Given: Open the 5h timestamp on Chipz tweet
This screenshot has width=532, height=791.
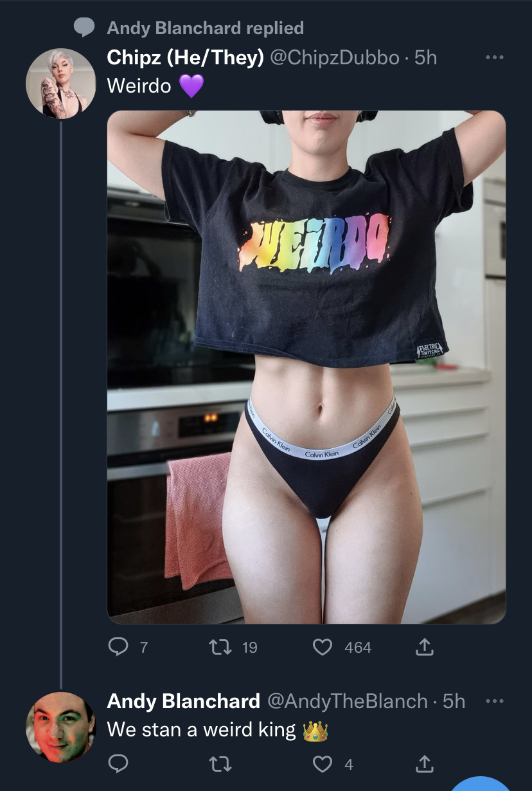Looking at the screenshot, I should click(426, 58).
